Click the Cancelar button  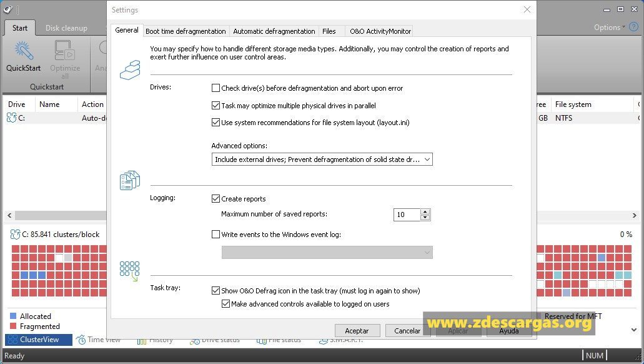point(407,331)
